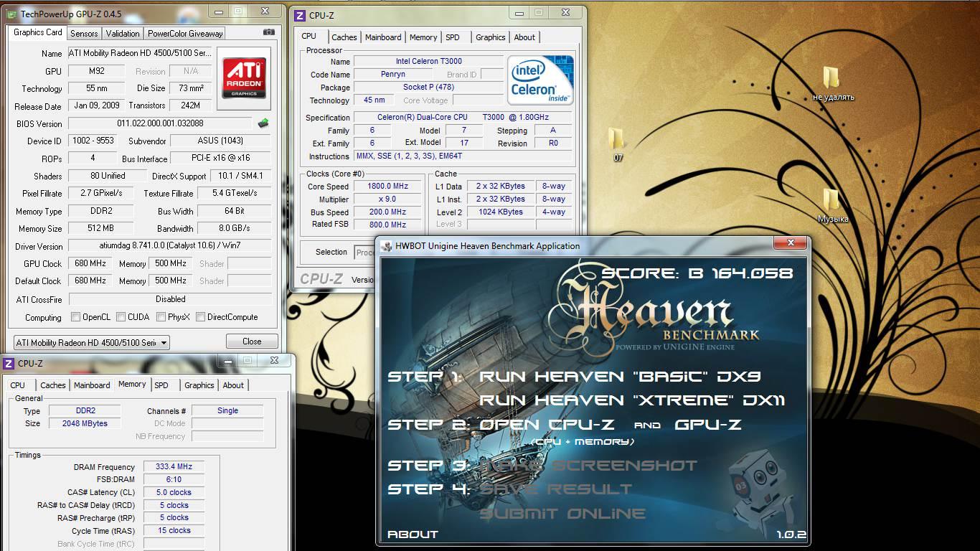Image resolution: width=980 pixels, height=551 pixels.
Task: Select the 07 desktop folder
Action: click(617, 144)
